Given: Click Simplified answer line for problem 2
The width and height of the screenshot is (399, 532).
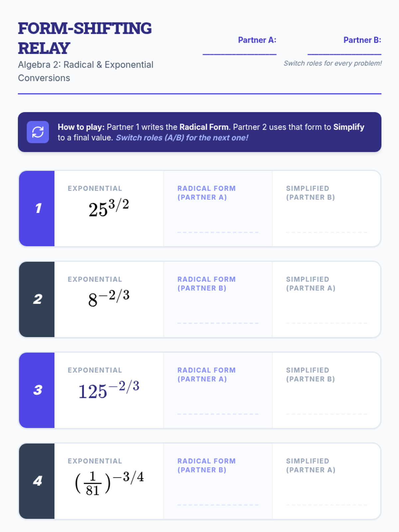Looking at the screenshot, I should [x=327, y=323].
